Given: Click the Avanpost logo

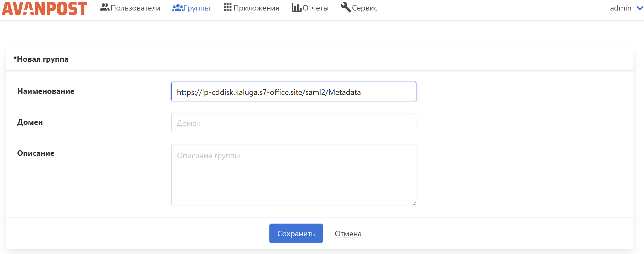Looking at the screenshot, I should (45, 8).
